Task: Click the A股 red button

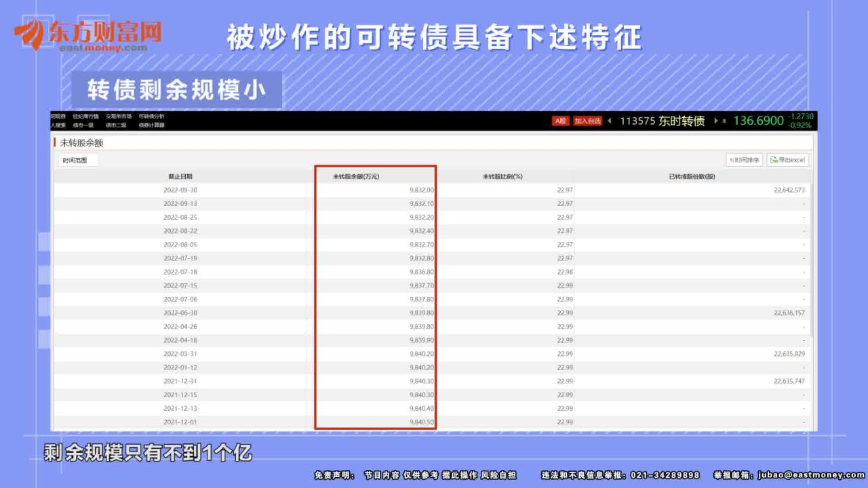Action: [x=561, y=121]
